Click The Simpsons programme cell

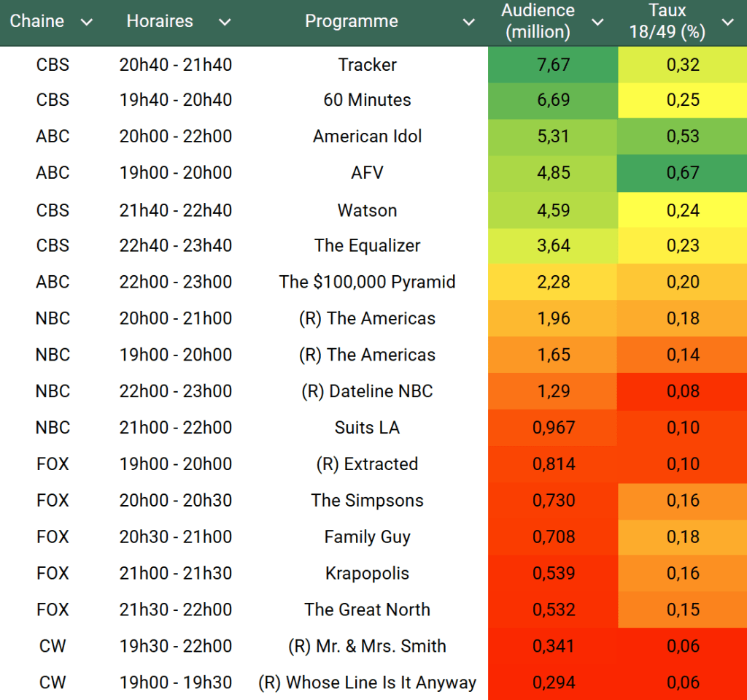[x=367, y=501]
